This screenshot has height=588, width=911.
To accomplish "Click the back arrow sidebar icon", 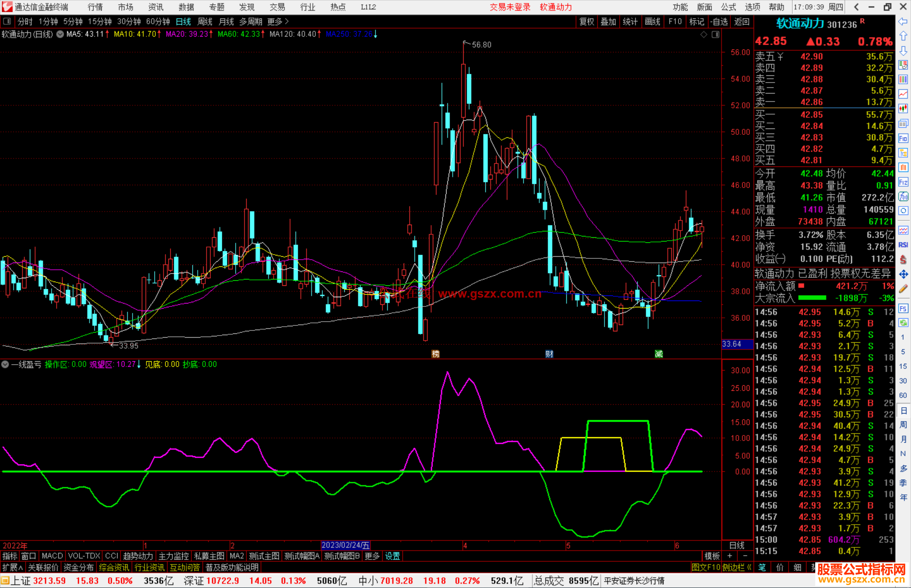I will 903,21.
